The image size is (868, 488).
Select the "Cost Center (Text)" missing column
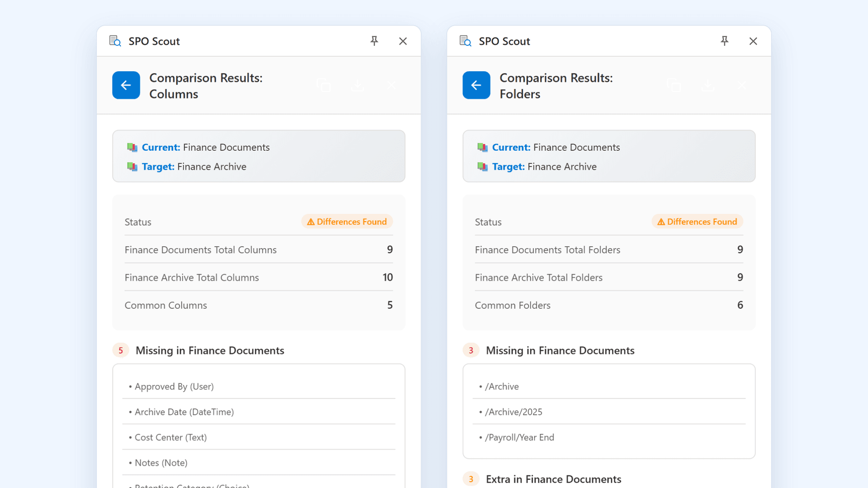(x=259, y=437)
